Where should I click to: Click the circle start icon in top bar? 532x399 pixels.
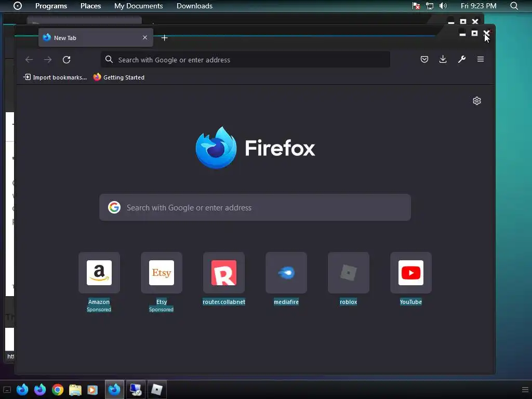coord(18,6)
